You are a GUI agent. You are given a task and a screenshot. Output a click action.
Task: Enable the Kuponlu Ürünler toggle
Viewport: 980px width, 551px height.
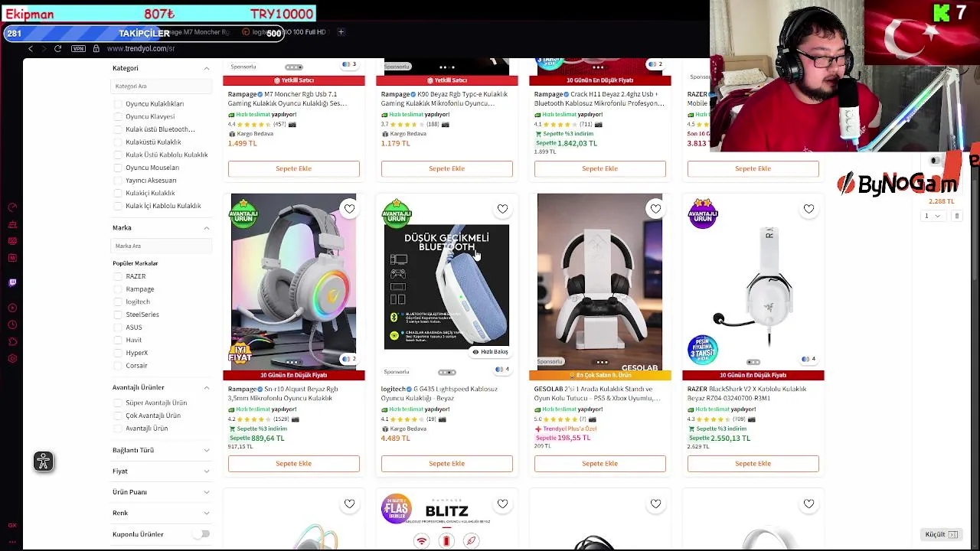(202, 534)
